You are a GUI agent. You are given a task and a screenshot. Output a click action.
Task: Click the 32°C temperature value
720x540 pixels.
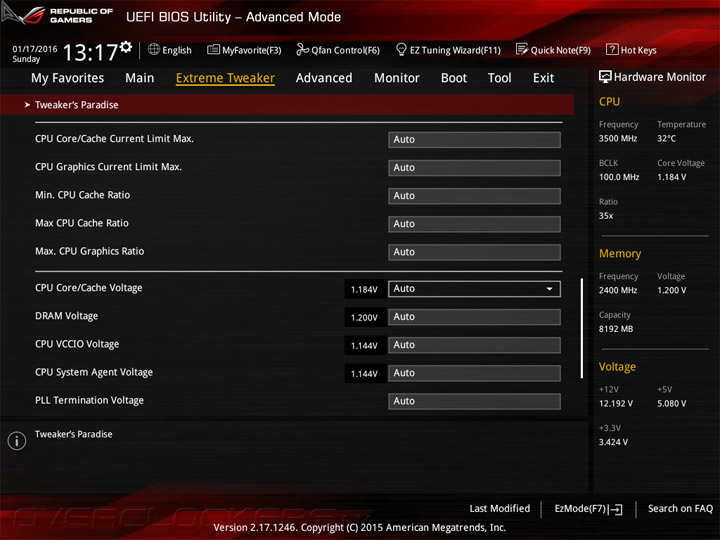click(666, 138)
